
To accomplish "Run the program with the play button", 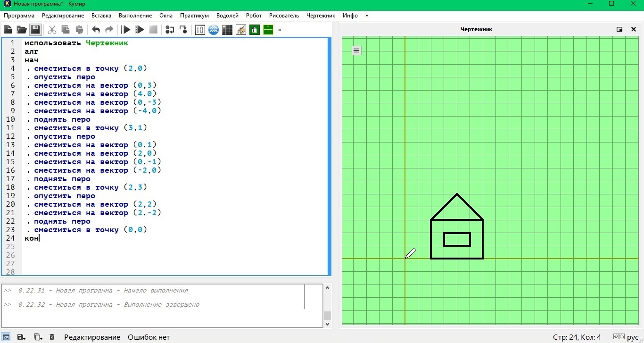I will click(126, 30).
